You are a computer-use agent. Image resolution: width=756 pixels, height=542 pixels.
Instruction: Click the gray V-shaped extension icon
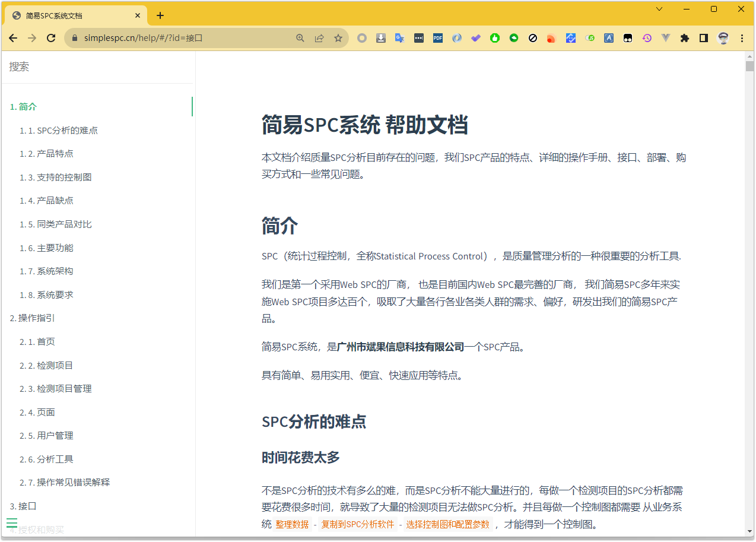[x=666, y=38]
